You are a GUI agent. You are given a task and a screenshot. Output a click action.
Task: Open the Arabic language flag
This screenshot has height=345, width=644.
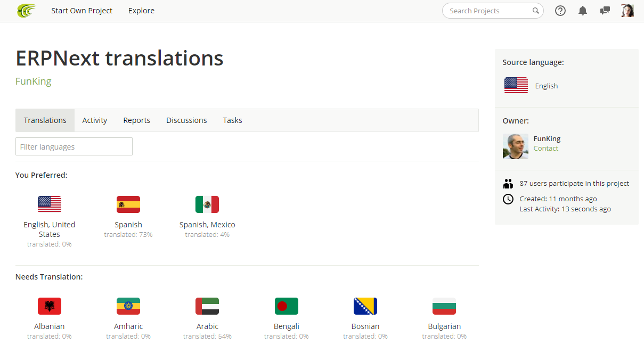pyautogui.click(x=207, y=306)
